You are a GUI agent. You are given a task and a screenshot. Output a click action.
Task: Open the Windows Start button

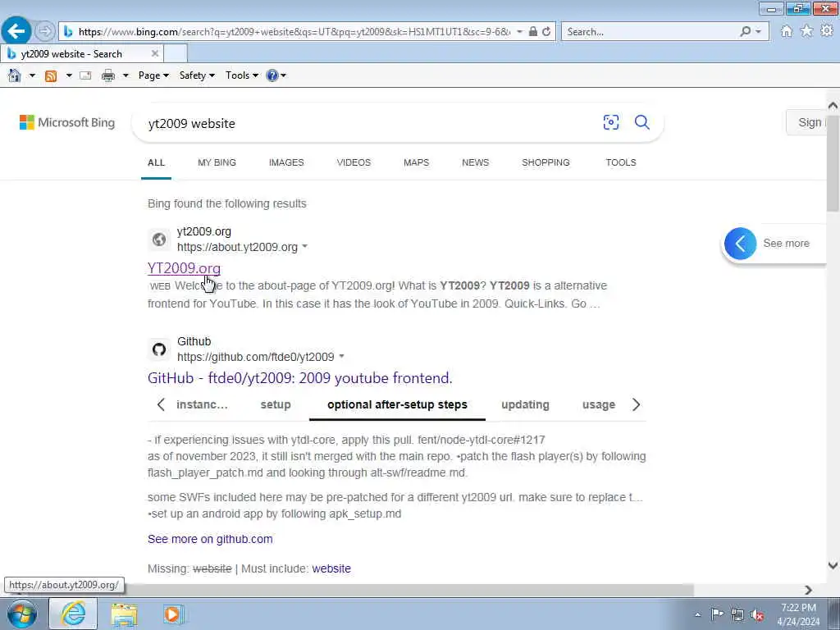coord(21,614)
